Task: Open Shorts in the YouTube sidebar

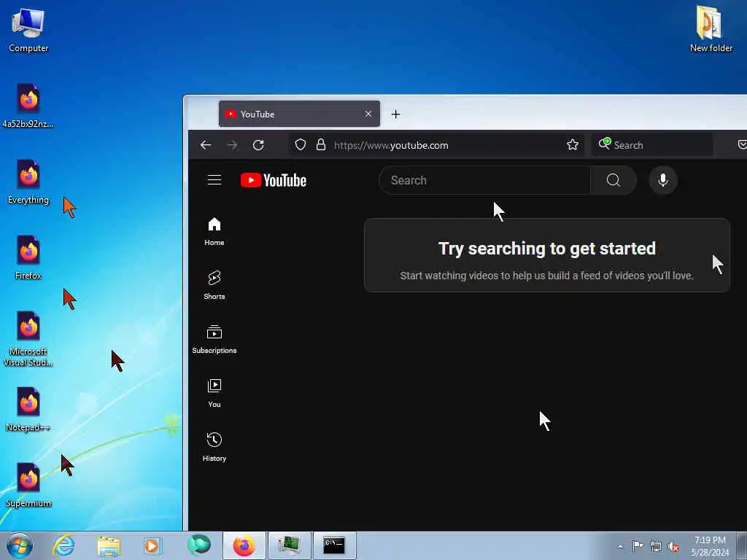Action: (x=214, y=285)
